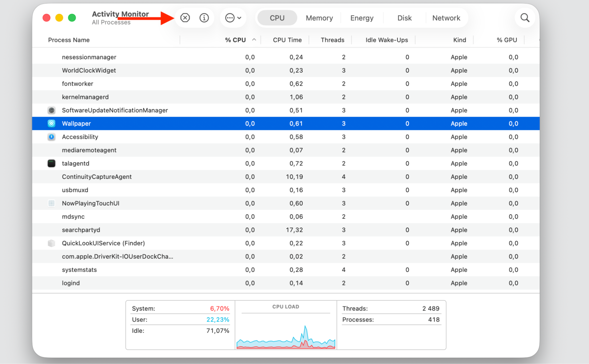Viewport: 589px width, 364px height.
Task: Open the more options ellipsis menu
Action: click(x=233, y=18)
